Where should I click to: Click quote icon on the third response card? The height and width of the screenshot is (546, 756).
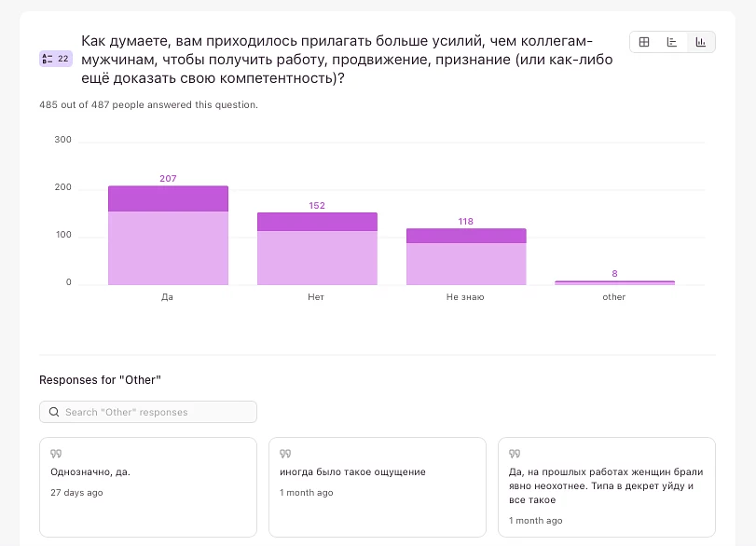[515, 454]
